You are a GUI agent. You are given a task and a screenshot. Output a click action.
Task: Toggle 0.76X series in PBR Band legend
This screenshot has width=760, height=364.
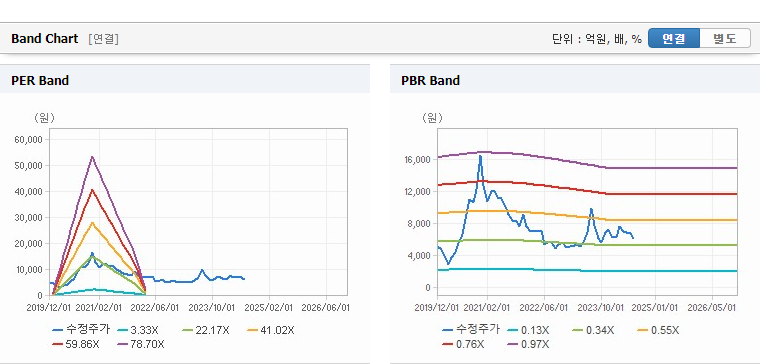tap(463, 344)
